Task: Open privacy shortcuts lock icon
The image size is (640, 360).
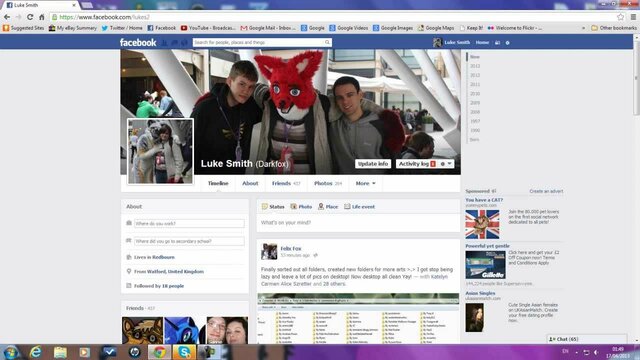Action: pyautogui.click(x=498, y=42)
